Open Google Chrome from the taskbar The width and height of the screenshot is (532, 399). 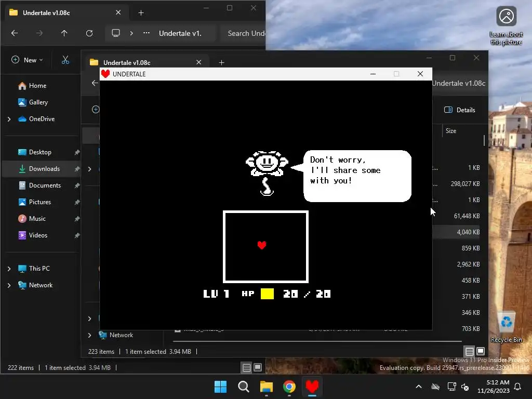(x=289, y=387)
